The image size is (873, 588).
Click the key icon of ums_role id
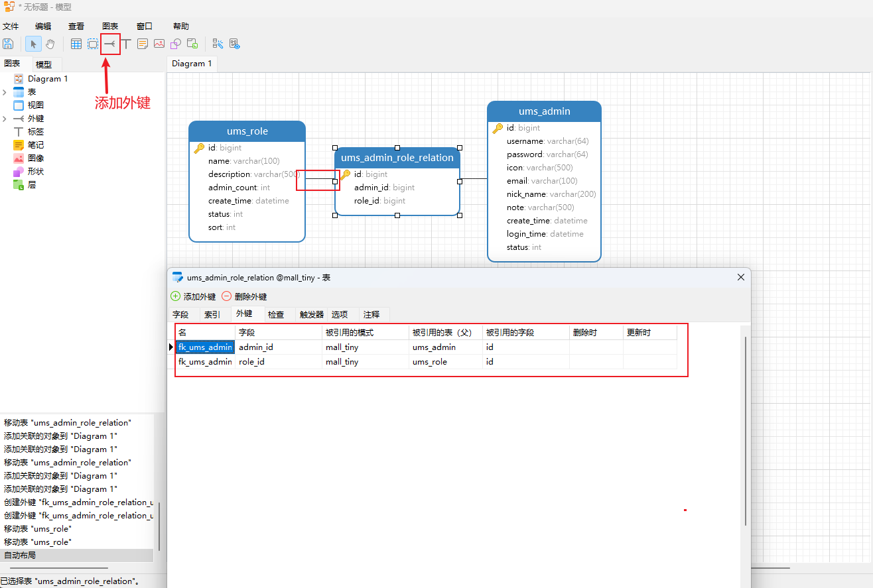point(199,148)
